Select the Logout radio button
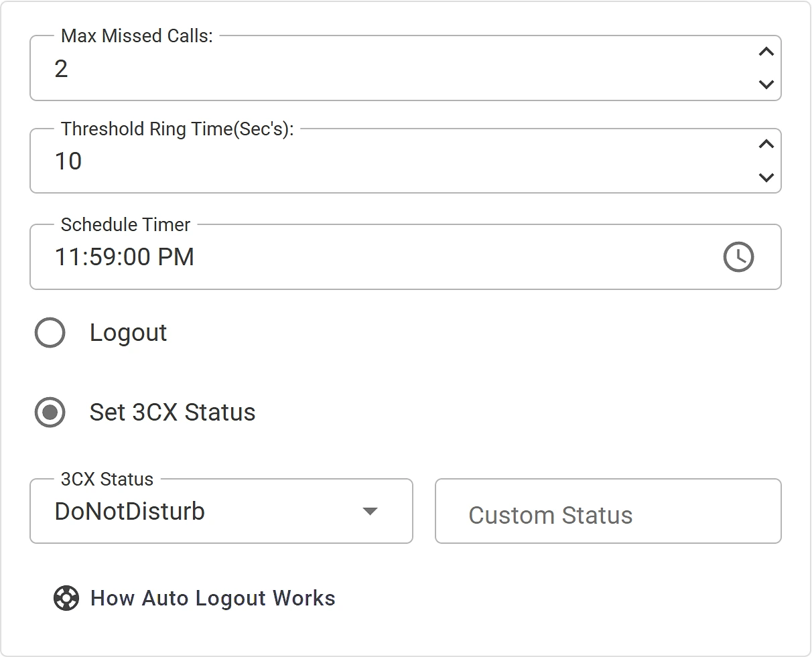 pos(50,333)
